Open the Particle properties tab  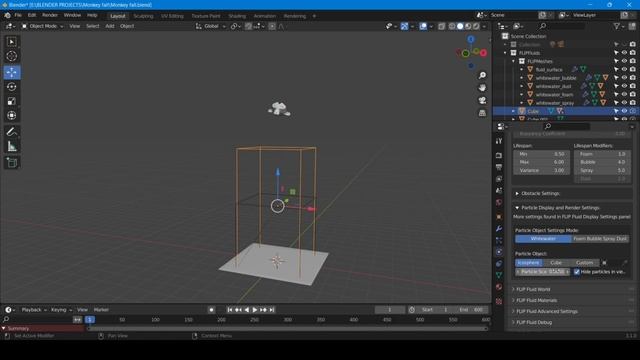tap(499, 240)
